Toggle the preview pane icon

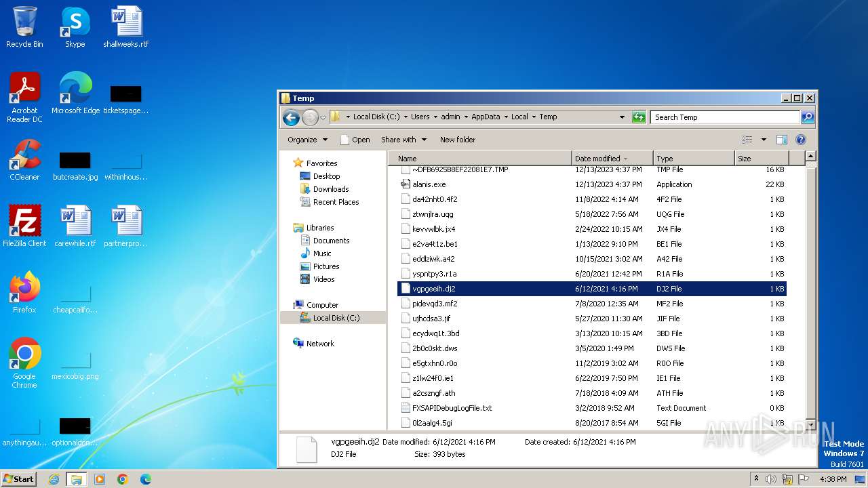click(782, 140)
